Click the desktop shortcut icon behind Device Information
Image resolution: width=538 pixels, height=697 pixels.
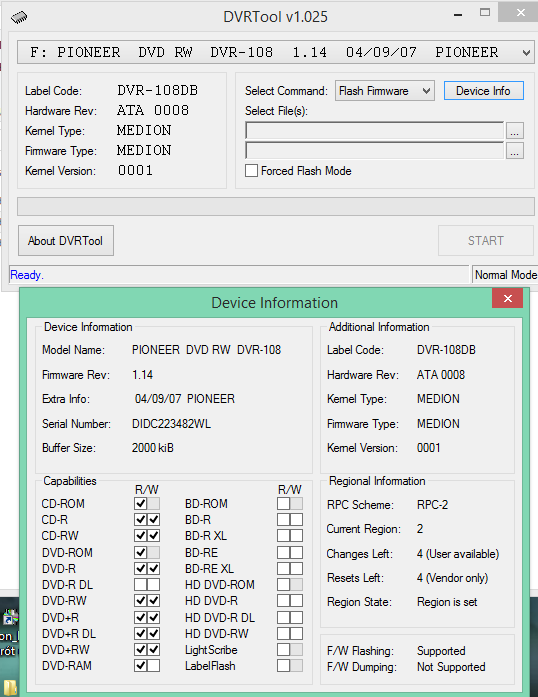point(9,618)
